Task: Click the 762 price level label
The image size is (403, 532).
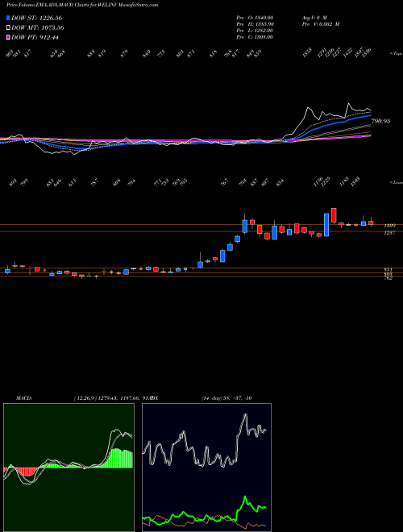Action: (x=388, y=278)
